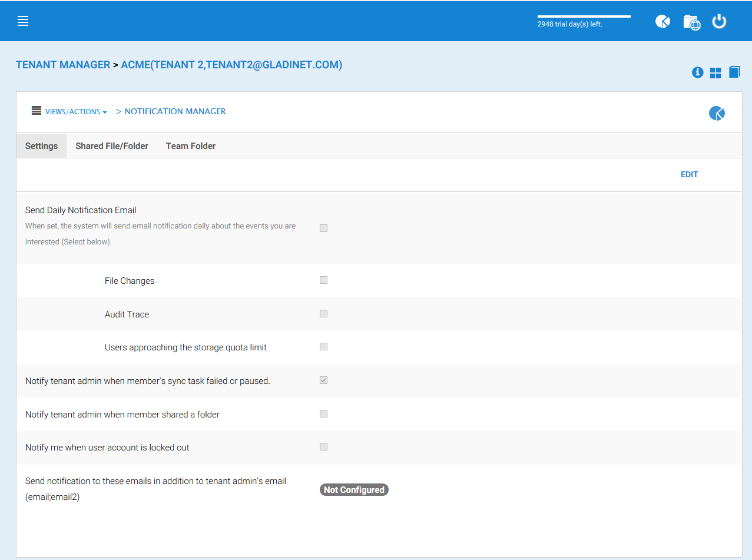This screenshot has width=752, height=560.
Task: Click the dashboard pie icon in the blue header
Action: click(662, 22)
